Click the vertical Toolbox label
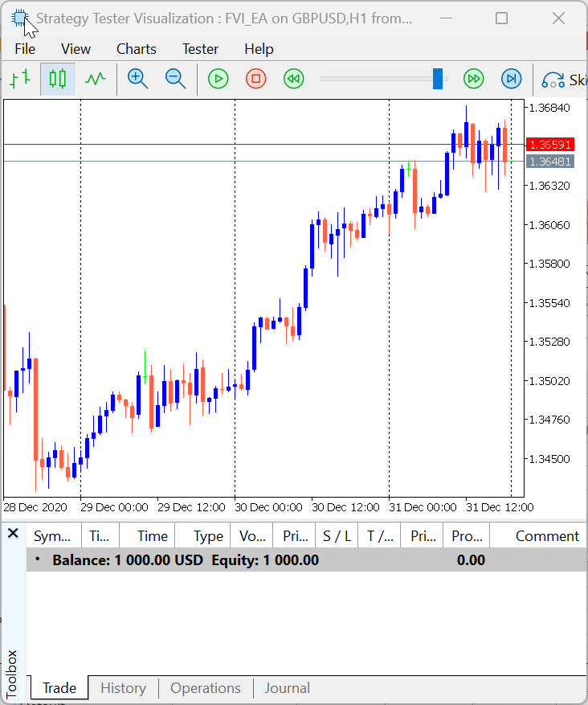588x705 pixels. (12, 674)
